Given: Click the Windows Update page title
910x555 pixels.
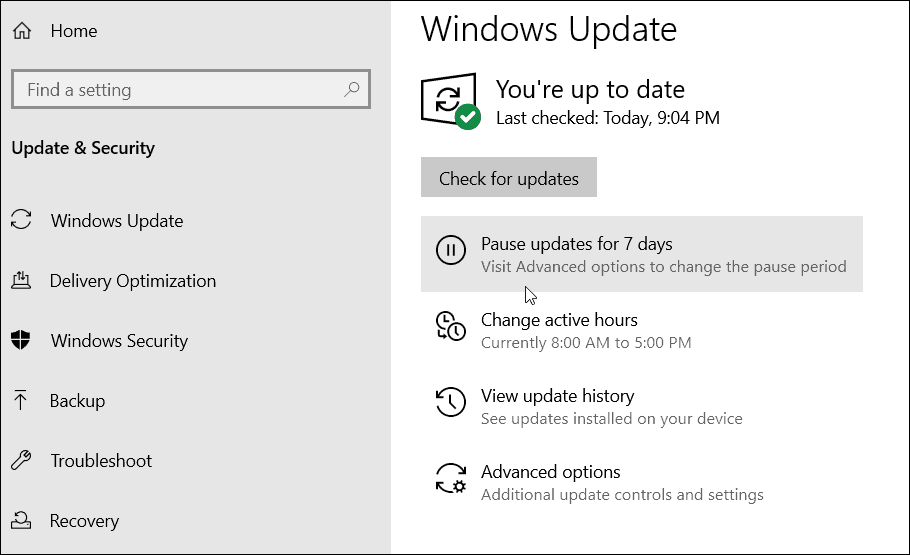Looking at the screenshot, I should pos(549,29).
